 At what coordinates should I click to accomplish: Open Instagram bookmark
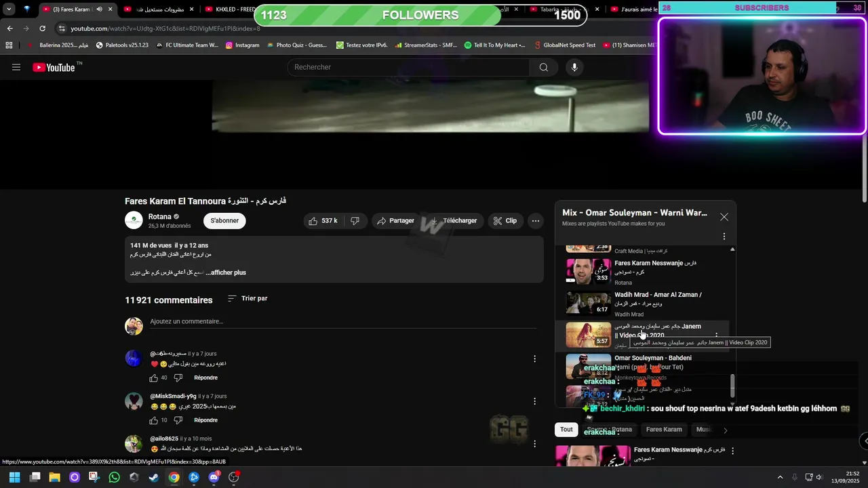pyautogui.click(x=242, y=45)
